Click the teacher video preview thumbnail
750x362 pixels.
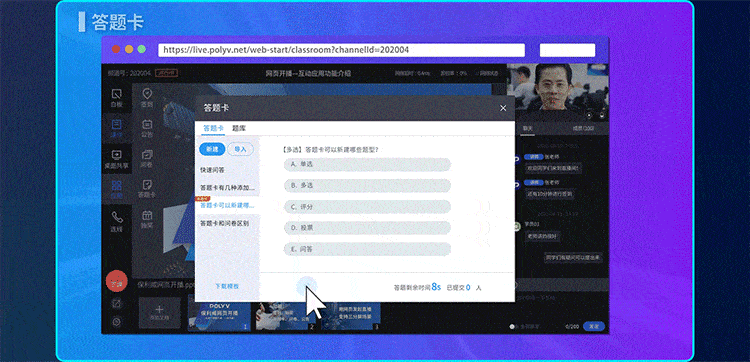(x=558, y=92)
